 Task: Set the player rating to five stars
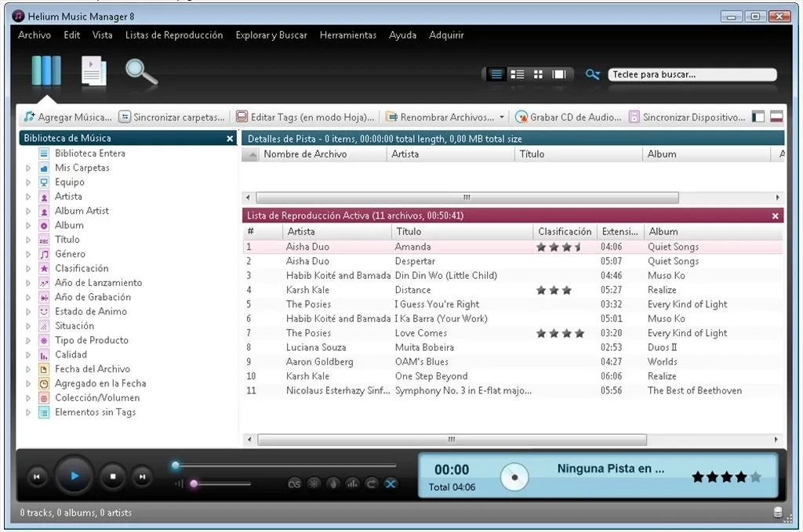tap(755, 477)
